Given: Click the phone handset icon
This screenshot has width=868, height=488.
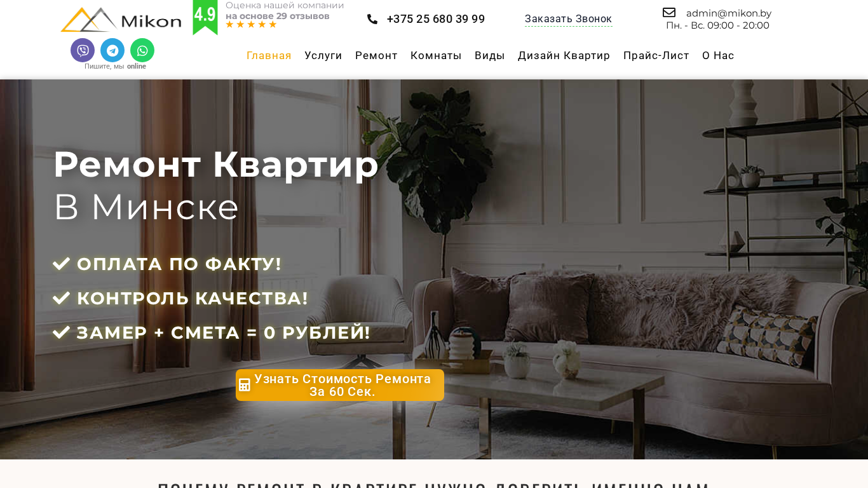Looking at the screenshot, I should pos(372,19).
